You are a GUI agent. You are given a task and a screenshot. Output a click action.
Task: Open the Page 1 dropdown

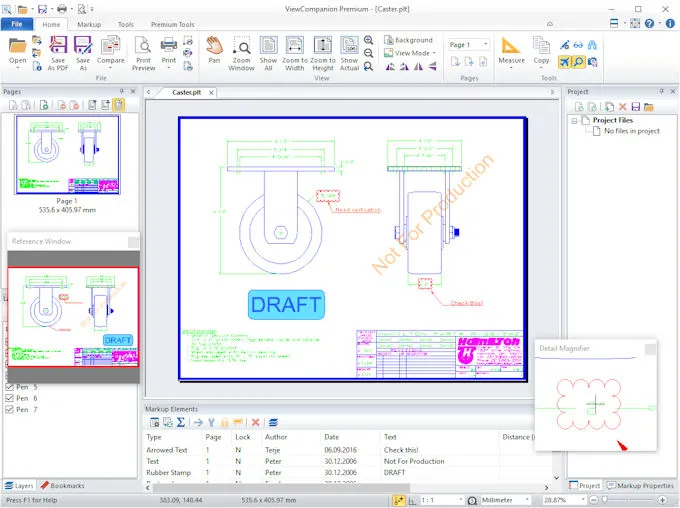pyautogui.click(x=468, y=45)
